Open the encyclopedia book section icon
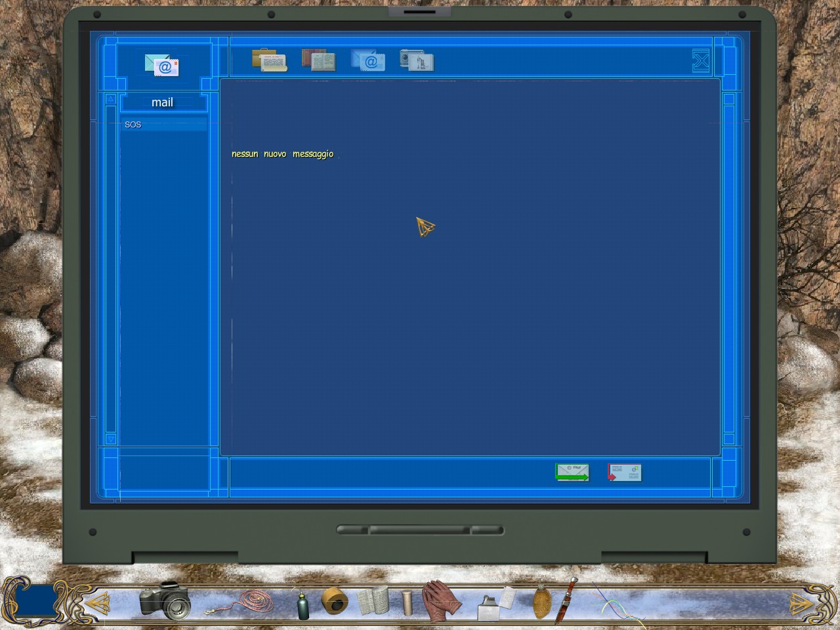Viewport: 840px width, 630px height. click(319, 60)
